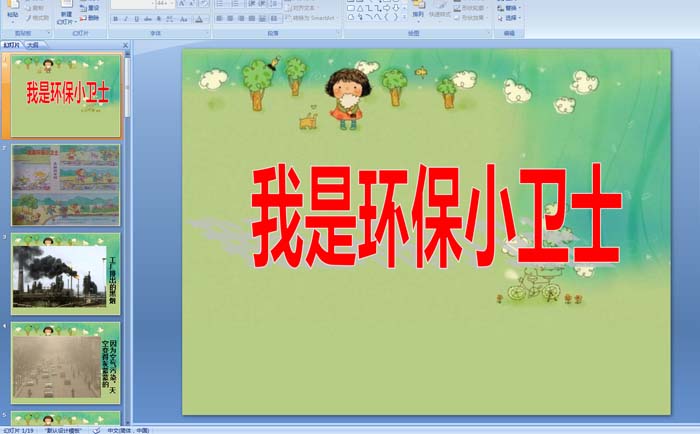Screen dimensions: 700x434
Task: Click the Format Painter (格式刷) button
Action: click(x=38, y=18)
